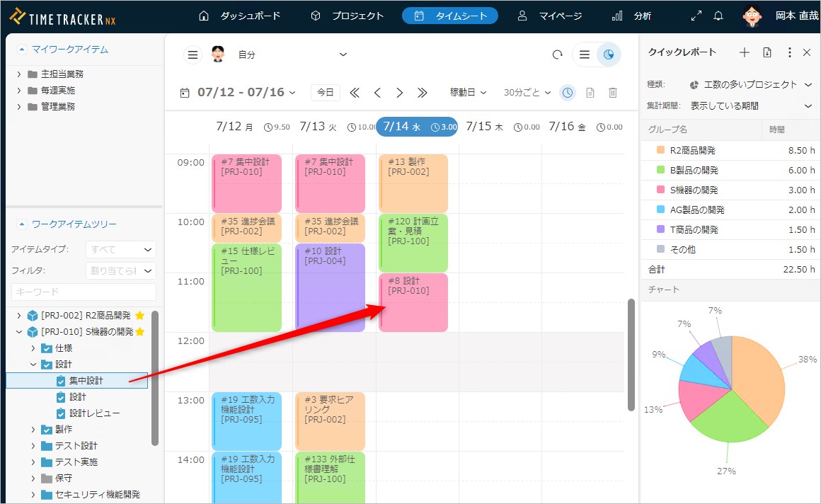Click the trash delete icon
821x504 pixels.
point(613,93)
